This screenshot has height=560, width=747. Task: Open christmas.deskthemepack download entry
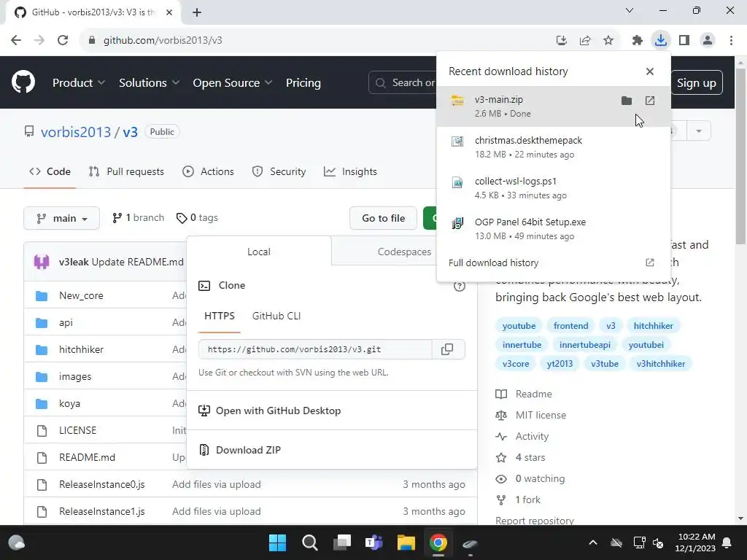(x=554, y=147)
